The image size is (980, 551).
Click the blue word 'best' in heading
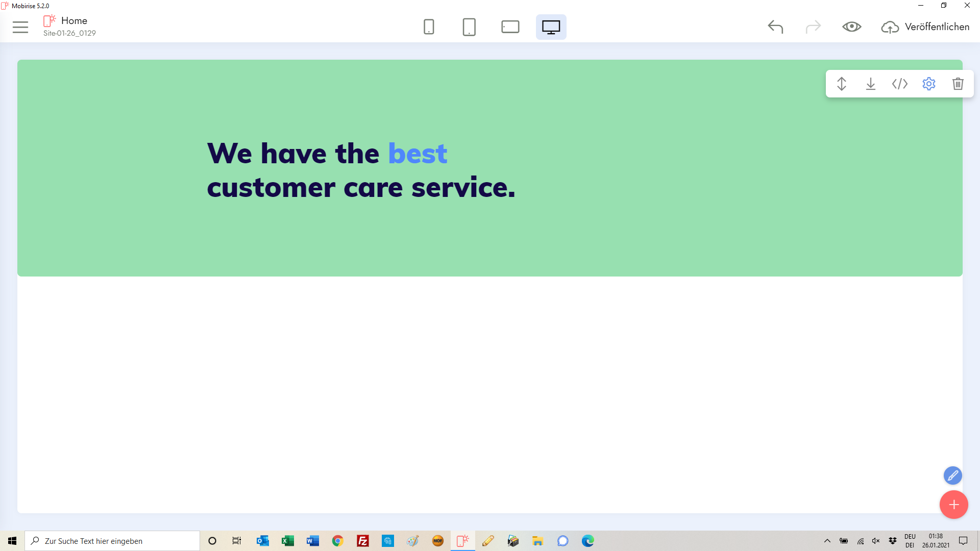click(418, 154)
